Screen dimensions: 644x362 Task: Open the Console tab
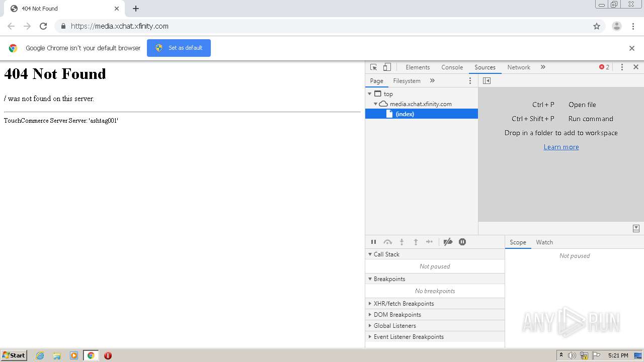452,67
